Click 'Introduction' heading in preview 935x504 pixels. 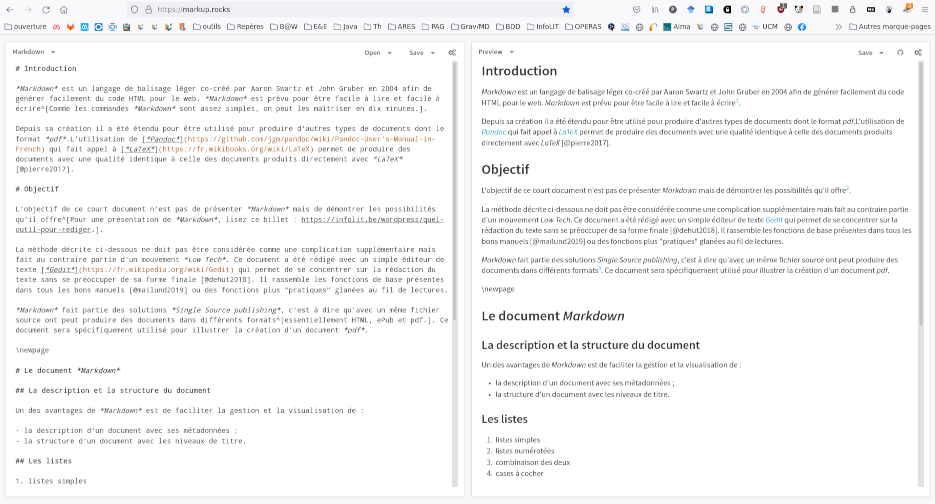[519, 71]
